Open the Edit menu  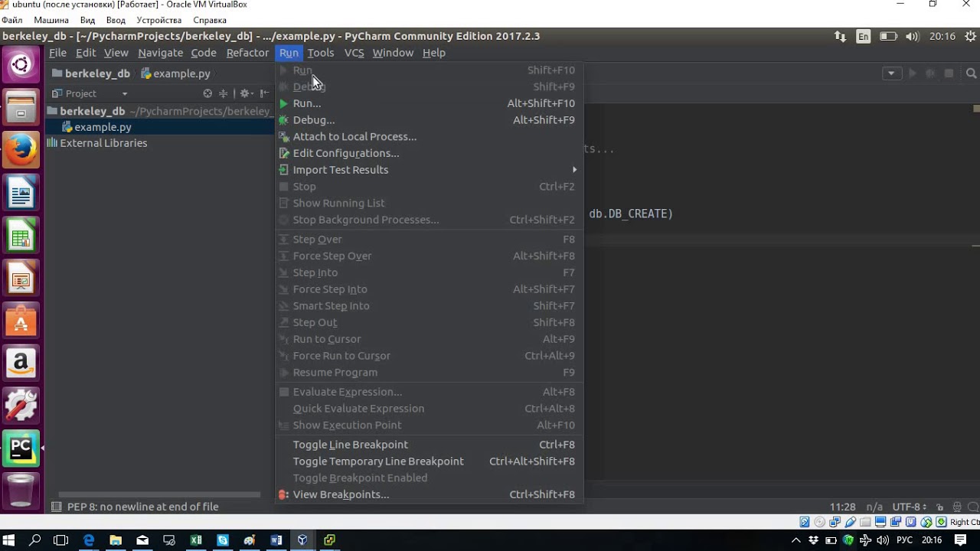(86, 53)
